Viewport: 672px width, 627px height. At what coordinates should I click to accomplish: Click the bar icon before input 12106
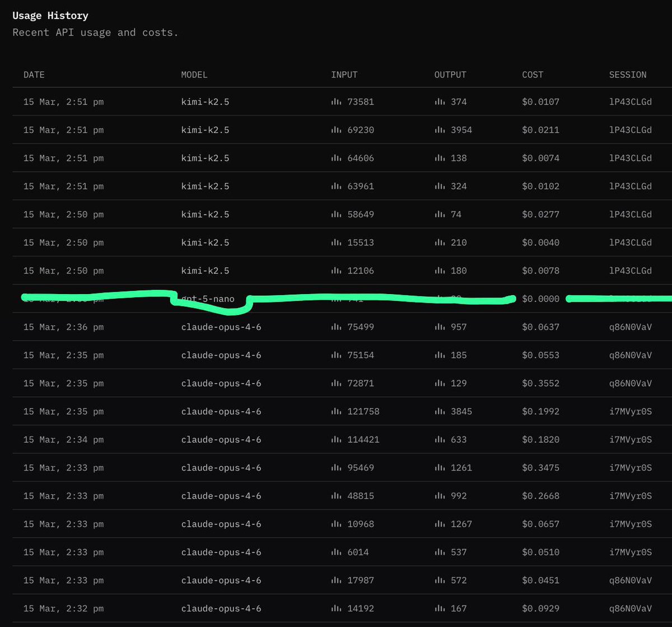pyautogui.click(x=336, y=271)
